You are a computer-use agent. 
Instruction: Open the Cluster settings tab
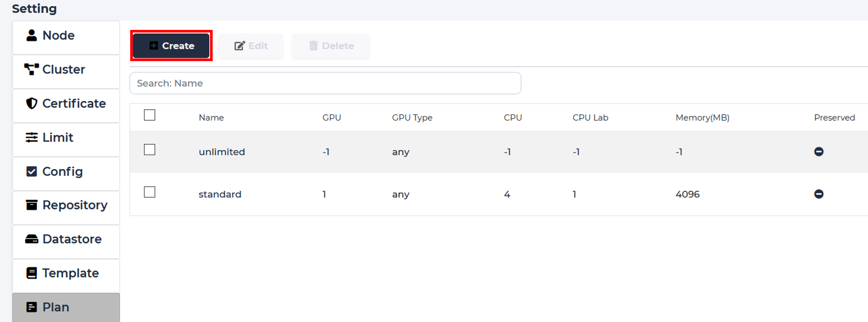click(66, 72)
